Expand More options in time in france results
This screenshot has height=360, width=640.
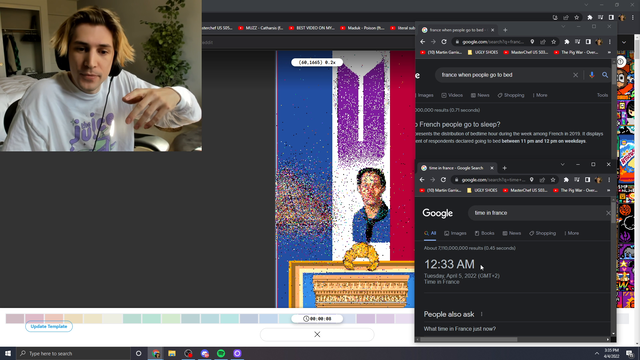(x=572, y=233)
